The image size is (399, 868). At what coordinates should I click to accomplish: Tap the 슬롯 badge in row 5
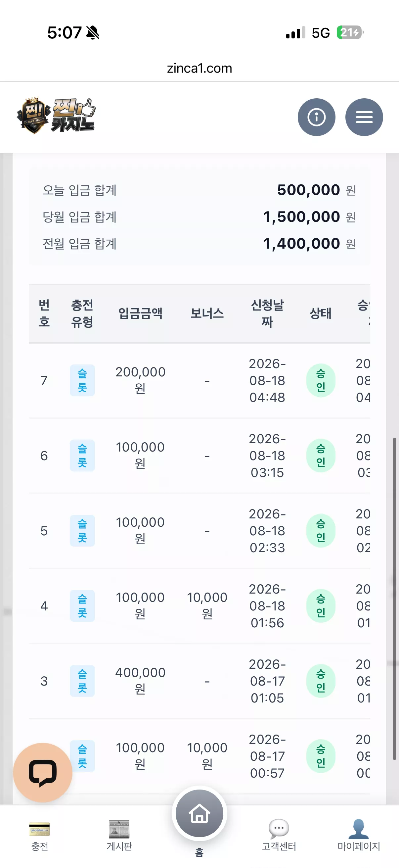point(82,531)
